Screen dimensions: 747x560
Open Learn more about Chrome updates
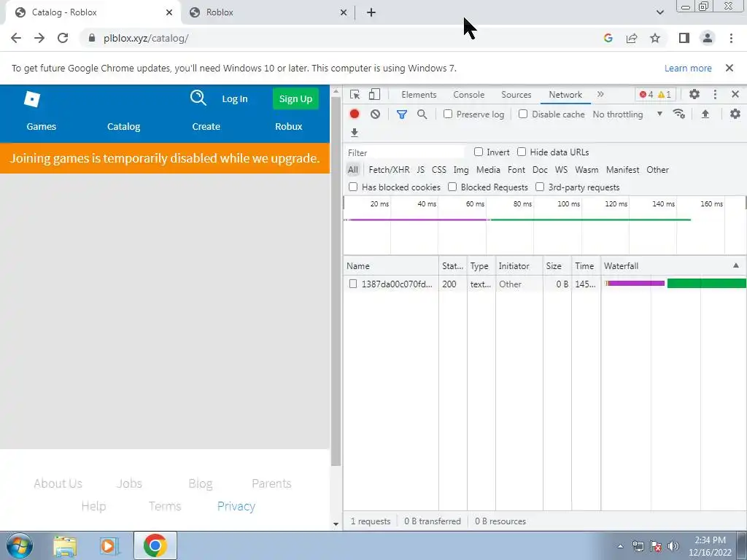point(688,68)
